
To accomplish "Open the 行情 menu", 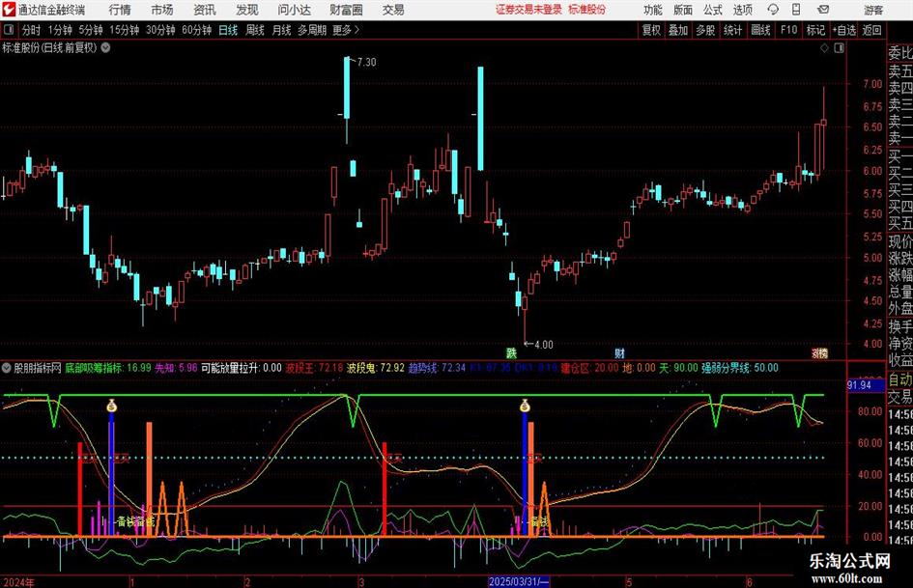I will (x=120, y=10).
